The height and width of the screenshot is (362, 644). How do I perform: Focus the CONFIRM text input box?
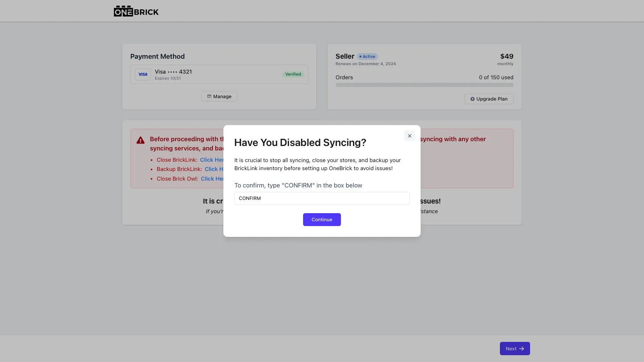pos(322,198)
